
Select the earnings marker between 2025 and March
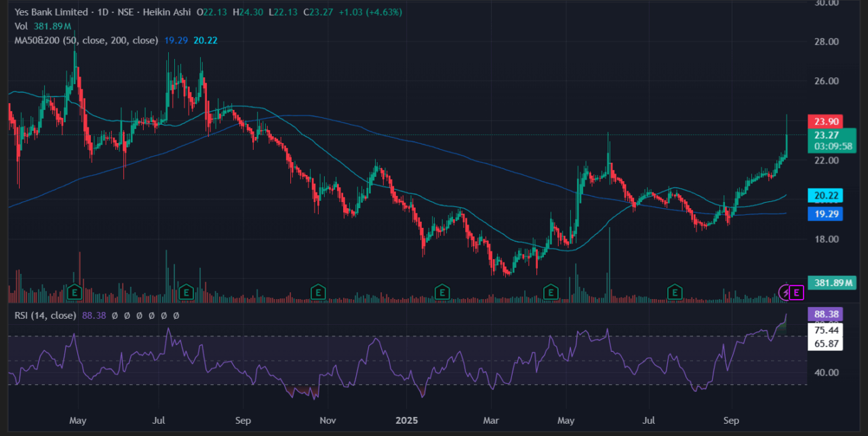tap(442, 292)
